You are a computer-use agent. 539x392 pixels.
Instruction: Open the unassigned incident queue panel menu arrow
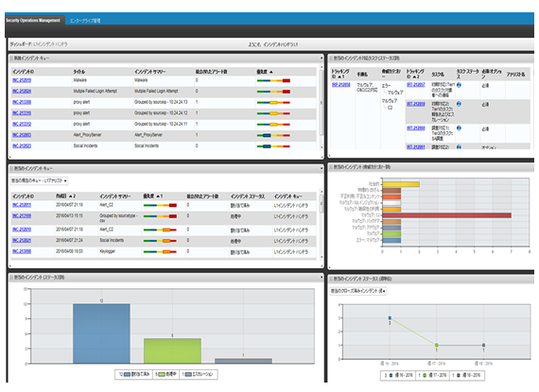click(x=322, y=58)
